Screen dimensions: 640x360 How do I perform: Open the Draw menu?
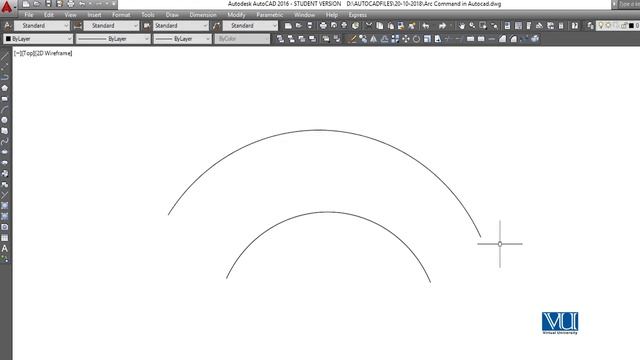coord(172,15)
